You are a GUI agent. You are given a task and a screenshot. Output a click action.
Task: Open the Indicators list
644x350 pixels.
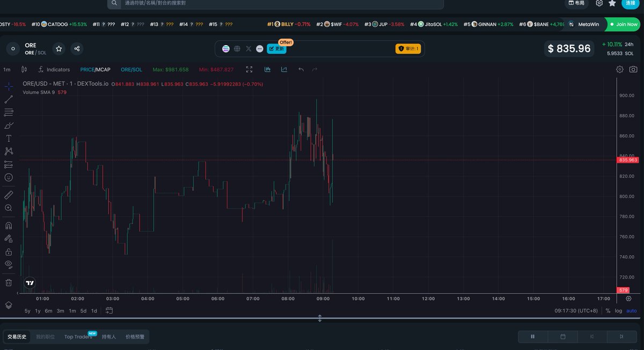[x=54, y=69]
